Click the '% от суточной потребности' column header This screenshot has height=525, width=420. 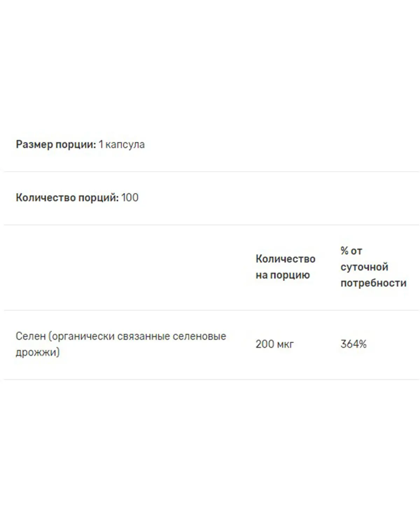click(373, 267)
